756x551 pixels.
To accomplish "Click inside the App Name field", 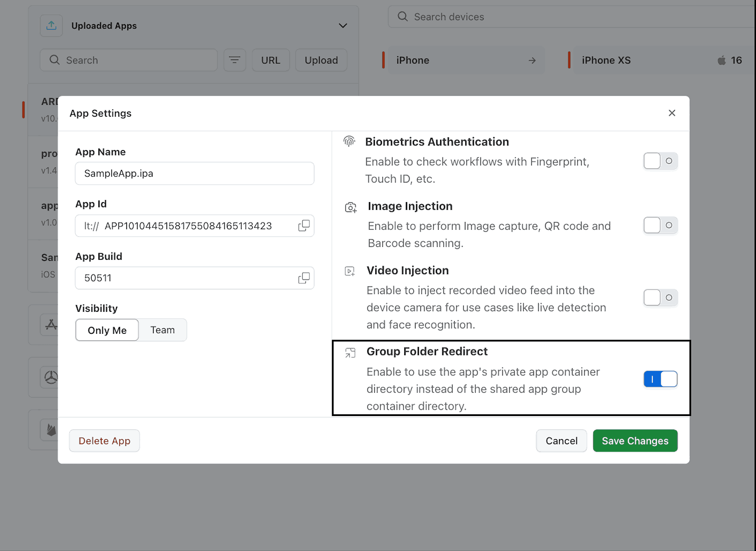I will (194, 173).
